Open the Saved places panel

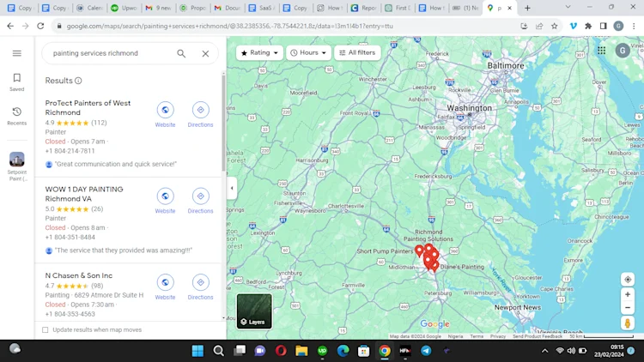pos(17,82)
